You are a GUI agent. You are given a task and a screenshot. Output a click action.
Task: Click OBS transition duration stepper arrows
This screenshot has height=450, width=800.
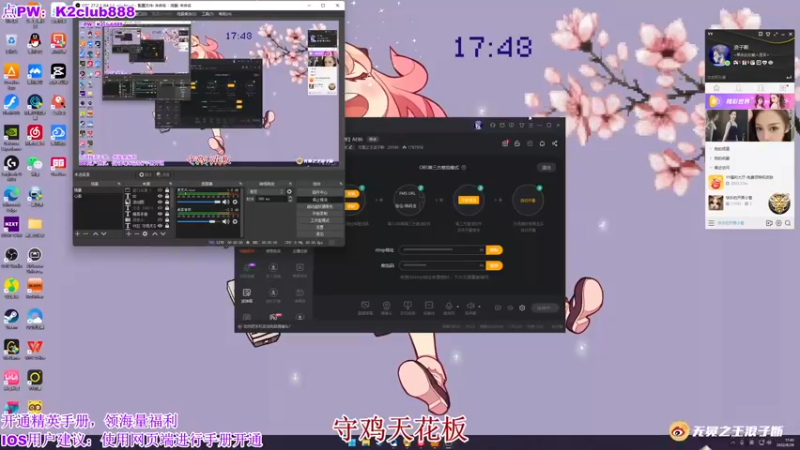[x=290, y=198]
